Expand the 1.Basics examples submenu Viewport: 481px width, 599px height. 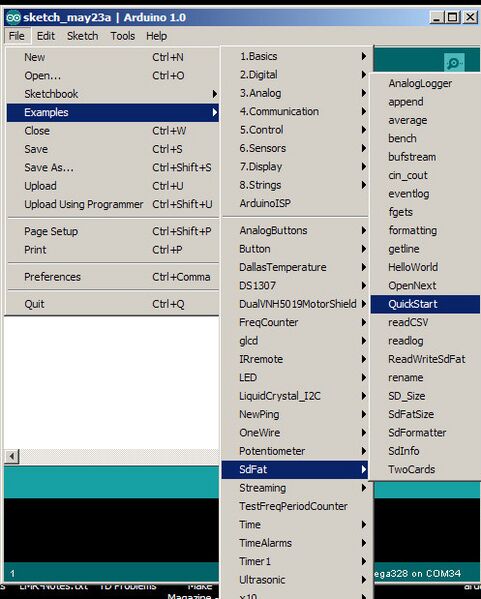pyautogui.click(x=295, y=57)
